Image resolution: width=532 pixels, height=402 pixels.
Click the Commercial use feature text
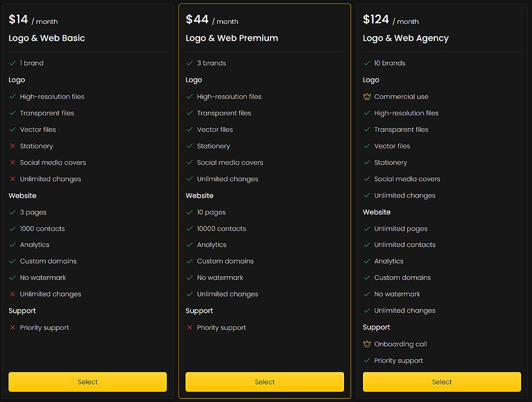coord(401,97)
